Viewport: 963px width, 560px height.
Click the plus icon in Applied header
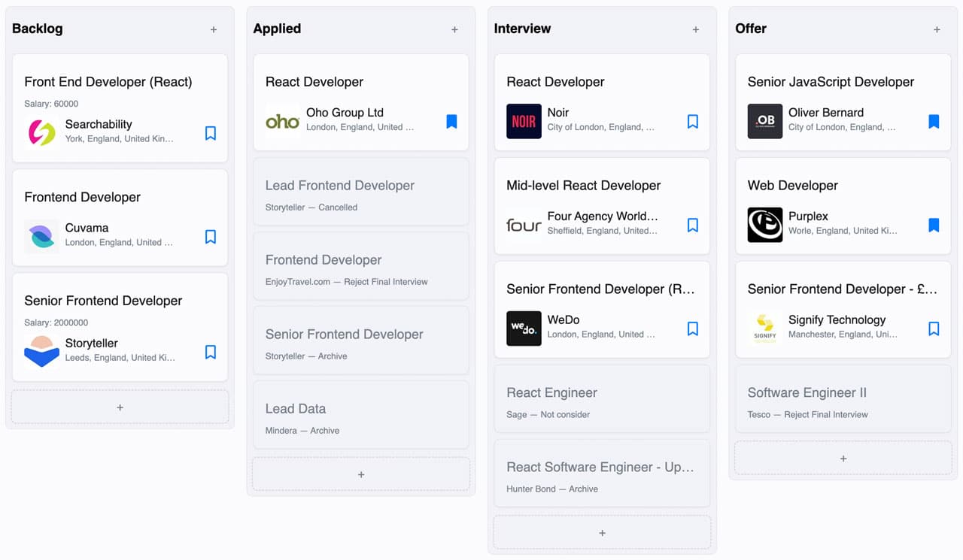454,29
